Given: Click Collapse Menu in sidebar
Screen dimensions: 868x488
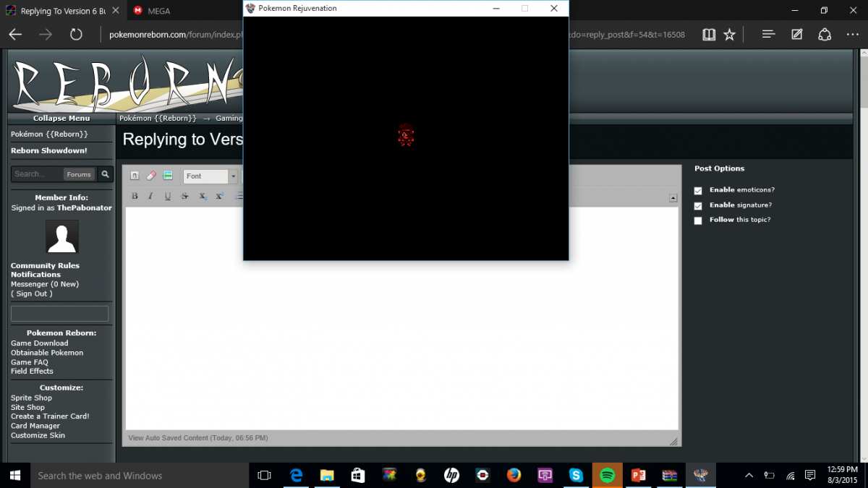Looking at the screenshot, I should click(61, 119).
